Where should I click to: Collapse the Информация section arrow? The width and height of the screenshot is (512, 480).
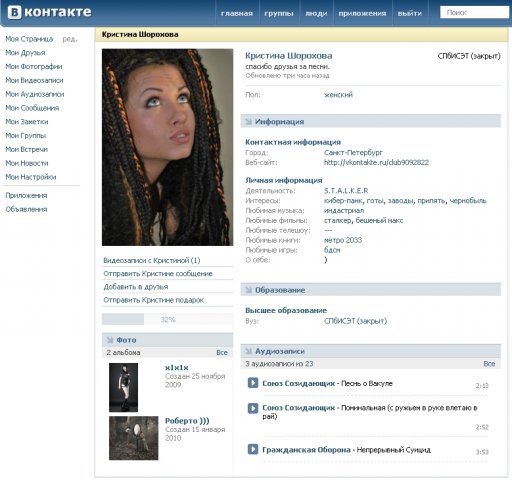click(x=248, y=121)
